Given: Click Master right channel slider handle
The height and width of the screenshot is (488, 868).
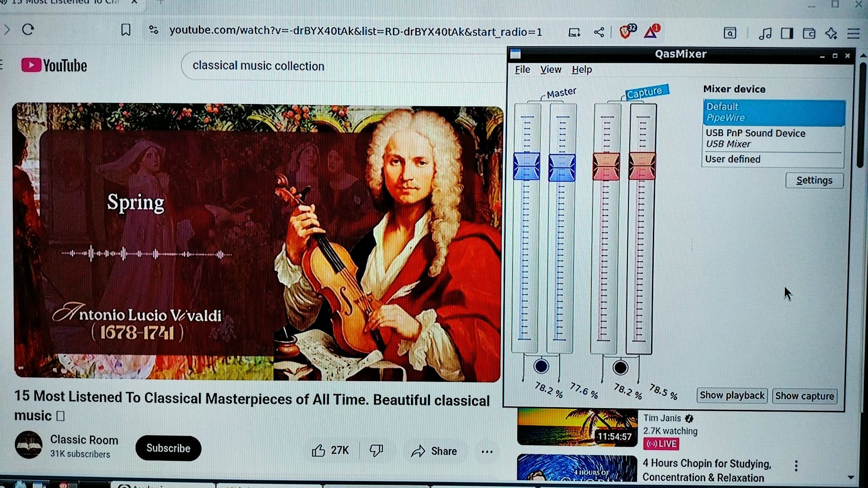Looking at the screenshot, I should (562, 168).
